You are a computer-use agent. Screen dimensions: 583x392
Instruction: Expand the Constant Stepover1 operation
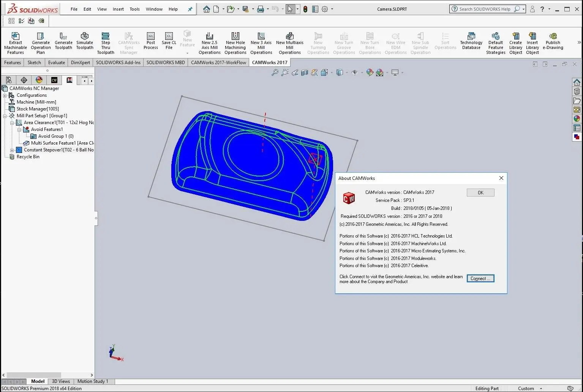[x=12, y=150]
